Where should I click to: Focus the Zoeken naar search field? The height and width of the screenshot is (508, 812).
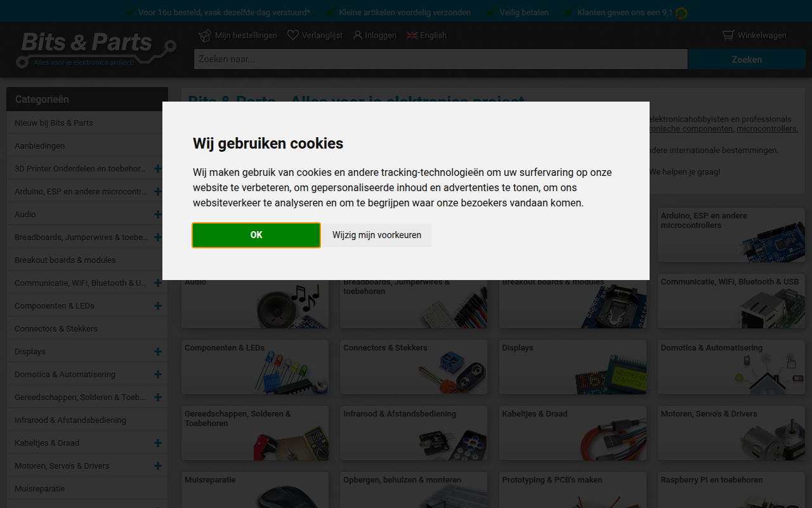[441, 59]
